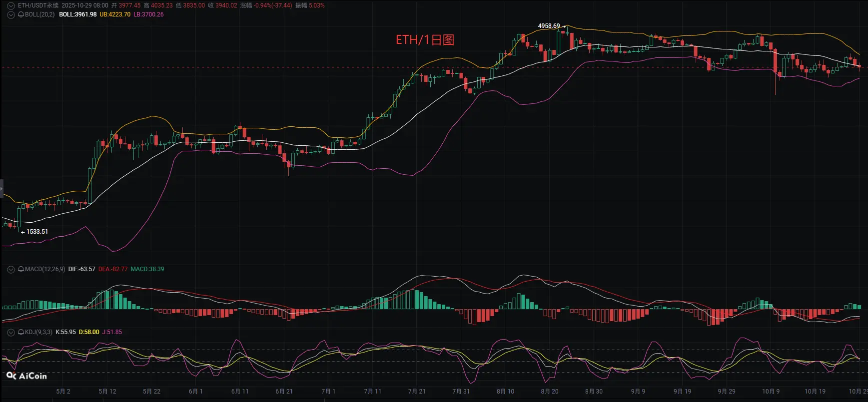Click the 7月 11 date label
This screenshot has width=868, height=402.
pos(373,392)
